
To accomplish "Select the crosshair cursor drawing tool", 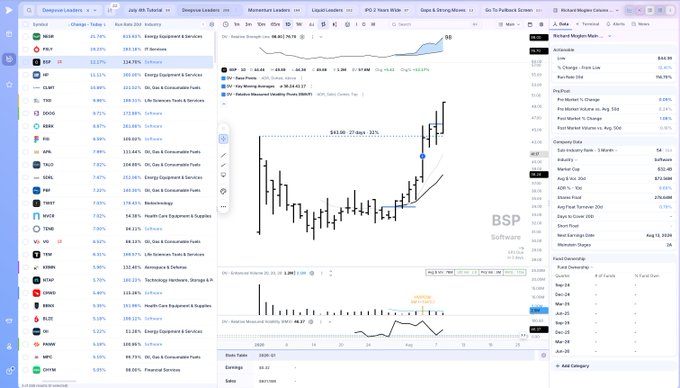I will point(223,139).
